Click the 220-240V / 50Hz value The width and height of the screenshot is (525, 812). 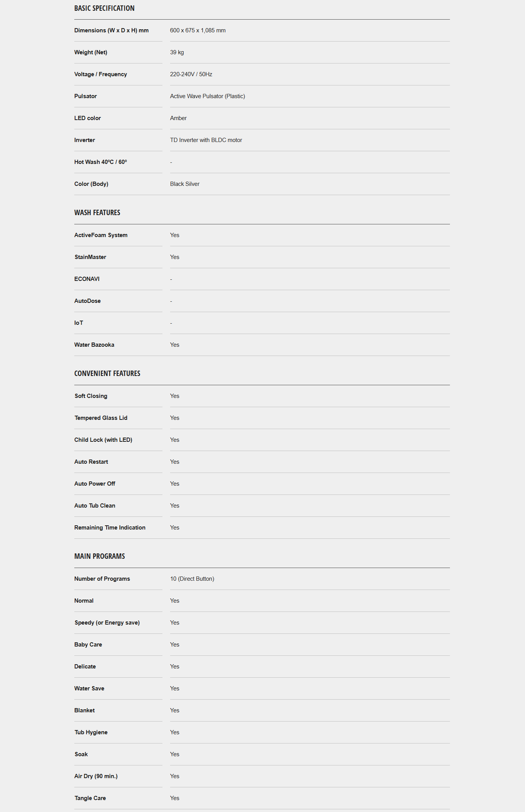(x=191, y=74)
